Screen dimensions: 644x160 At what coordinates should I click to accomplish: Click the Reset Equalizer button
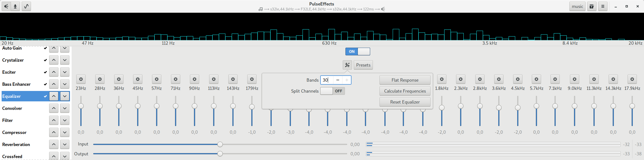click(405, 102)
